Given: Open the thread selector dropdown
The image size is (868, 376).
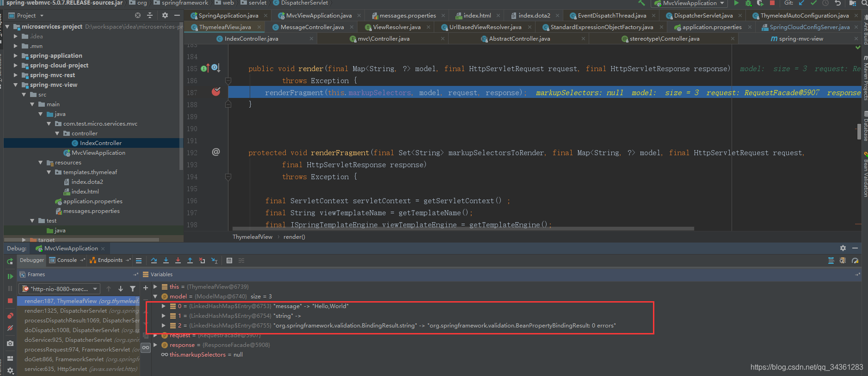Looking at the screenshot, I should point(59,289).
